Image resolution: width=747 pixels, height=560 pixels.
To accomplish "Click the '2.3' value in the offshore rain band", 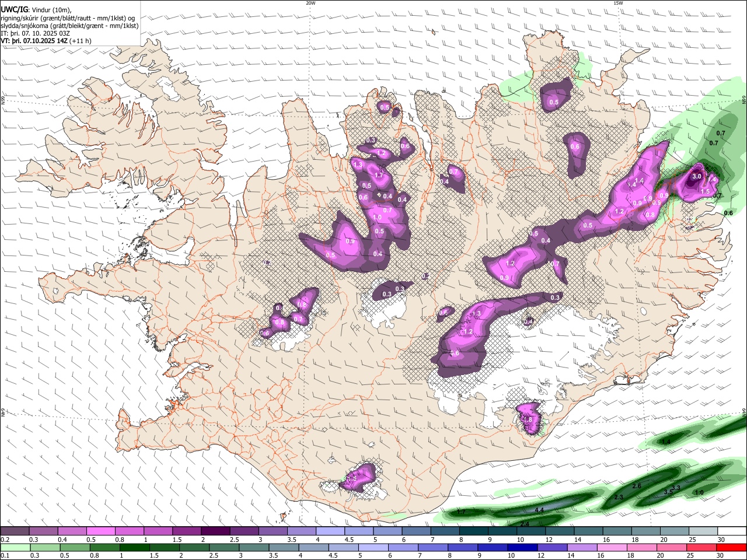I will click(x=619, y=498).
